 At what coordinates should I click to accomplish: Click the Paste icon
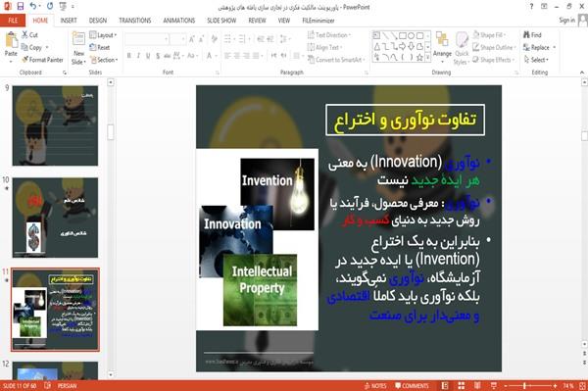tap(11, 40)
